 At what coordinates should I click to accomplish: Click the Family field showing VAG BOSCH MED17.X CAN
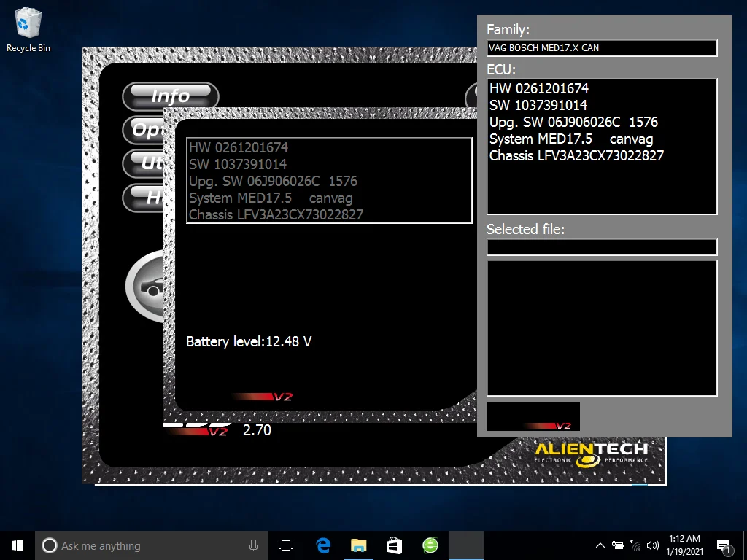point(602,48)
